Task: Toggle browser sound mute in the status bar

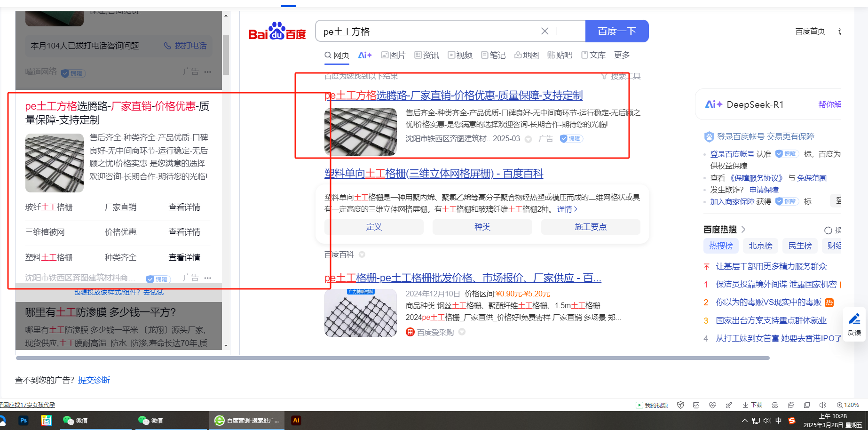Action: pyautogui.click(x=822, y=405)
